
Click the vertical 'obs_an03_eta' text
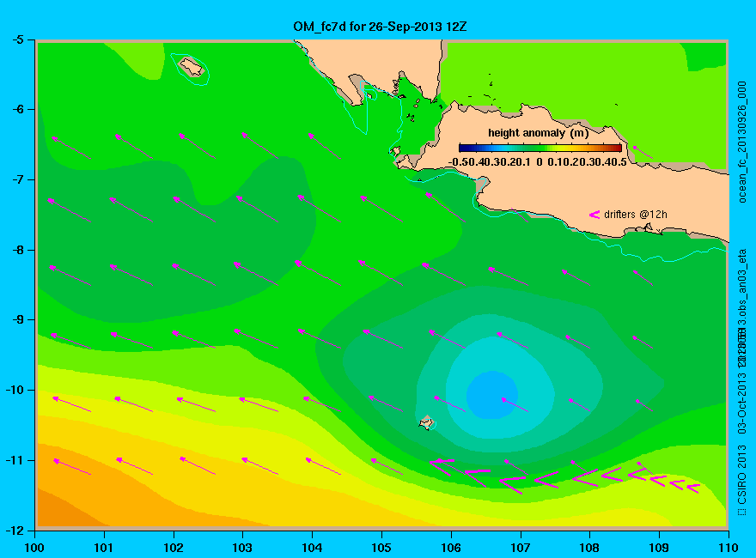pos(742,283)
